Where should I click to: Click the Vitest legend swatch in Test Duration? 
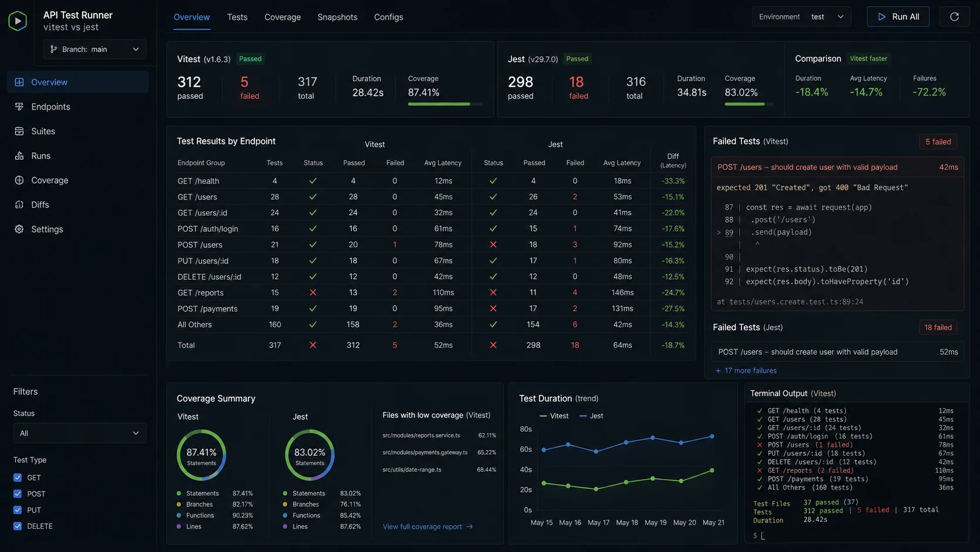pos(543,416)
